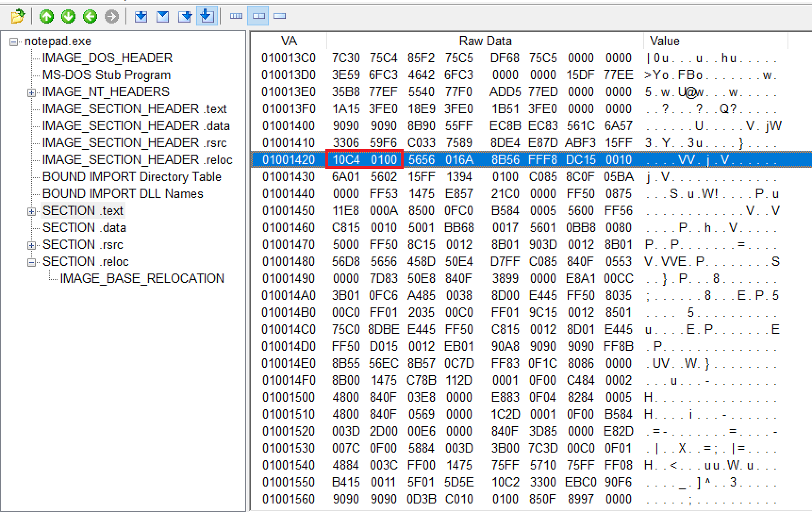Screen dimensions: 812x512
Task: Expand the SECTION .rsrc node
Action: tap(31, 245)
